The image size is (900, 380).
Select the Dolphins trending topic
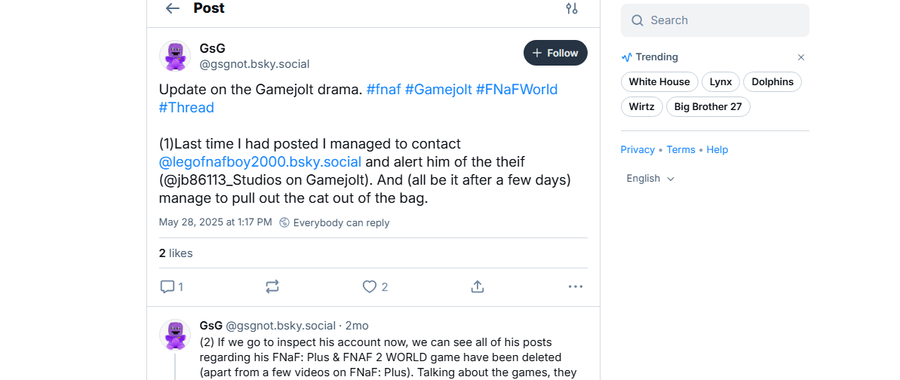tap(772, 82)
